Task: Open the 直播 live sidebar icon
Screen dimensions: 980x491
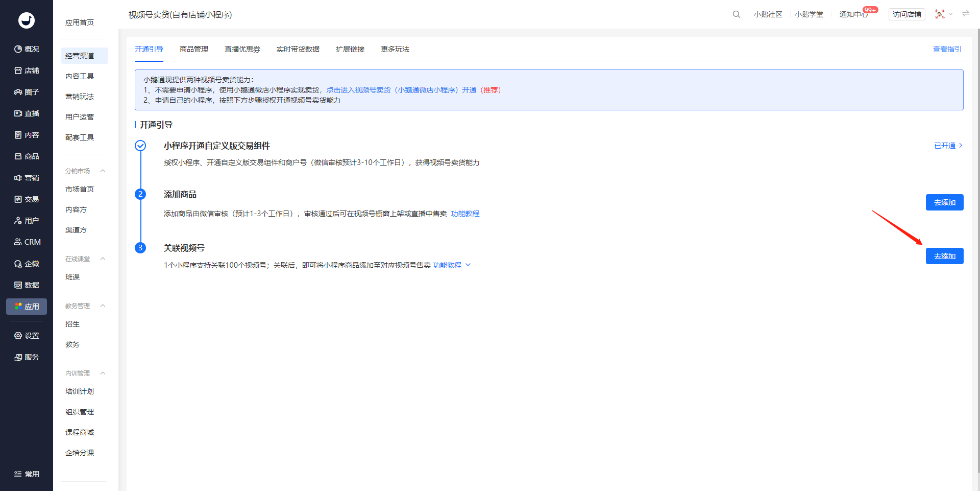Action: (x=18, y=113)
